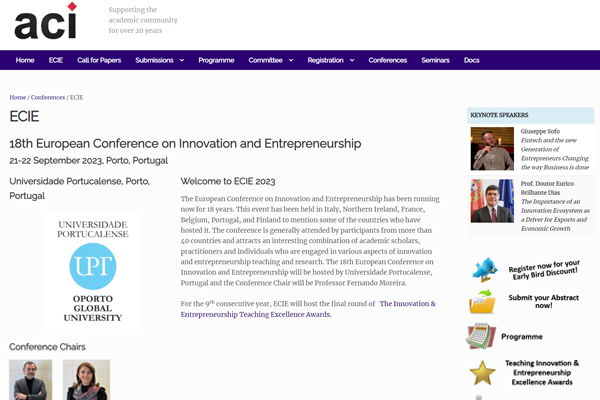
Task: Open Innovation & Entrepreneurship Teaching Excellence Awards link
Action: click(307, 308)
